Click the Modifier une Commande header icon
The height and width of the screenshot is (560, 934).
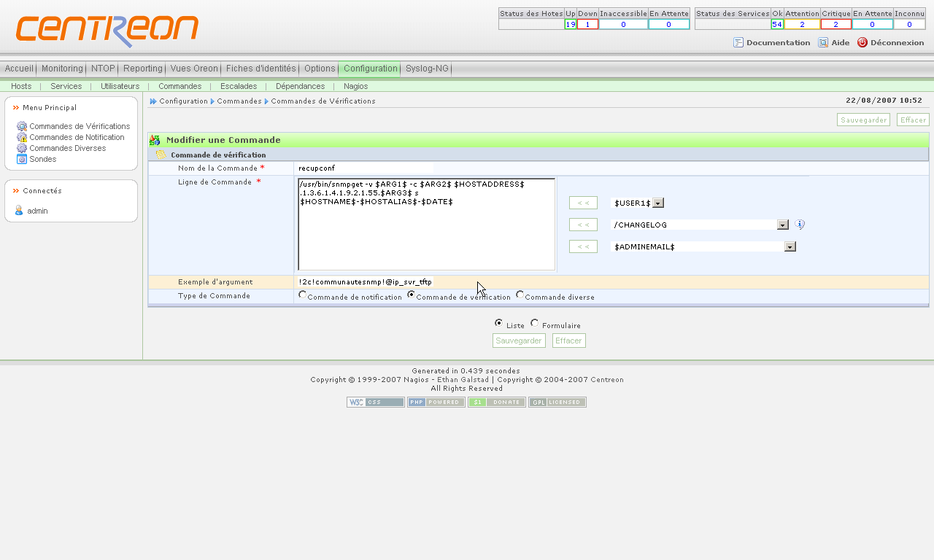[155, 140]
